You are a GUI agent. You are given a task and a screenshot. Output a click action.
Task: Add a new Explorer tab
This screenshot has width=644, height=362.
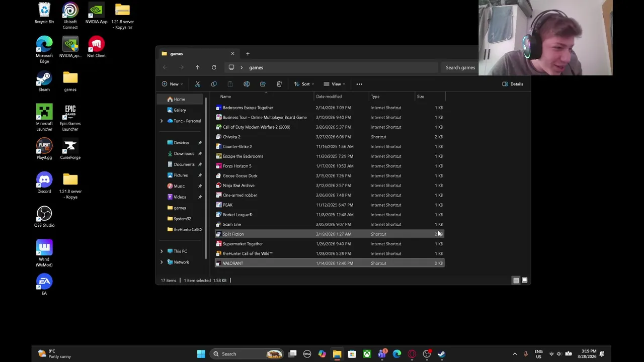point(248,54)
